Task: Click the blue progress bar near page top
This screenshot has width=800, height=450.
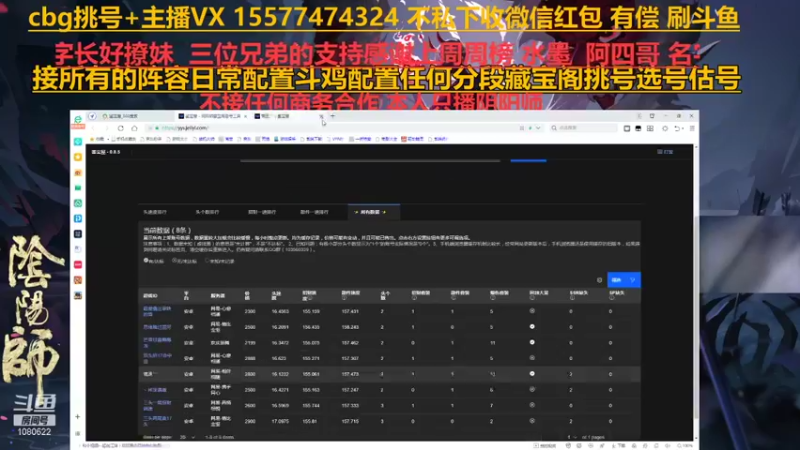Action: coord(528,161)
